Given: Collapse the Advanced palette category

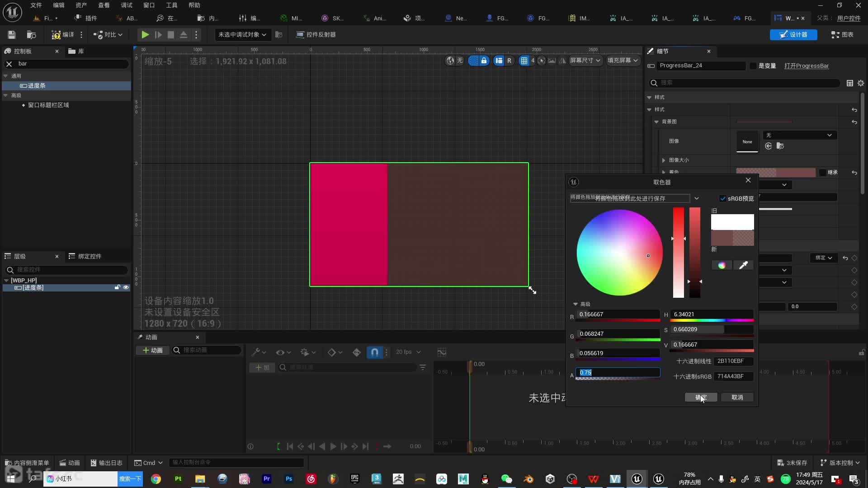Looking at the screenshot, I should (x=6, y=95).
